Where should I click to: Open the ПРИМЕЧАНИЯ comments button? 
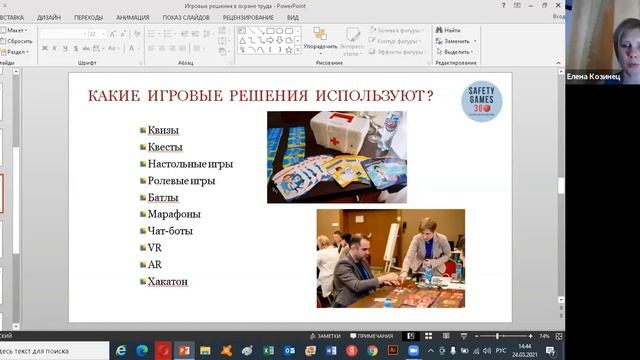(x=371, y=336)
